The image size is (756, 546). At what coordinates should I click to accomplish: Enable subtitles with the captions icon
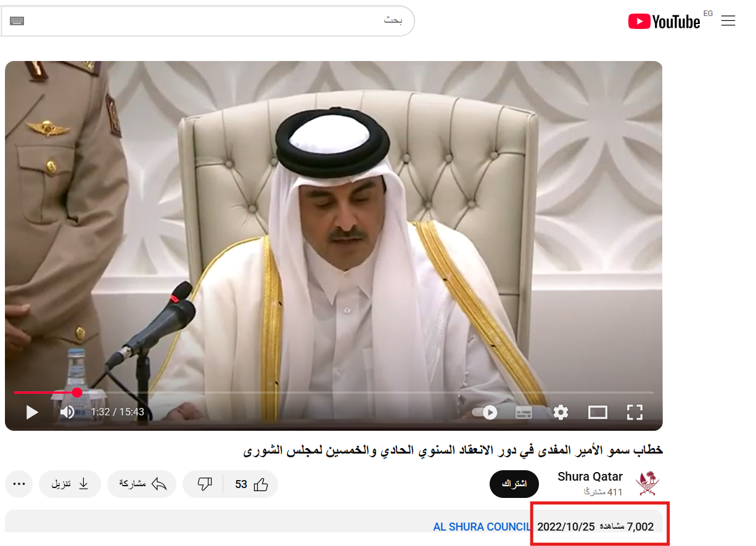point(524,412)
